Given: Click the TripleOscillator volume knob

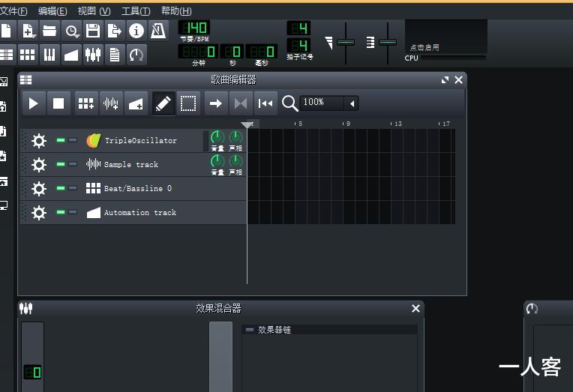Looking at the screenshot, I should click(217, 137).
